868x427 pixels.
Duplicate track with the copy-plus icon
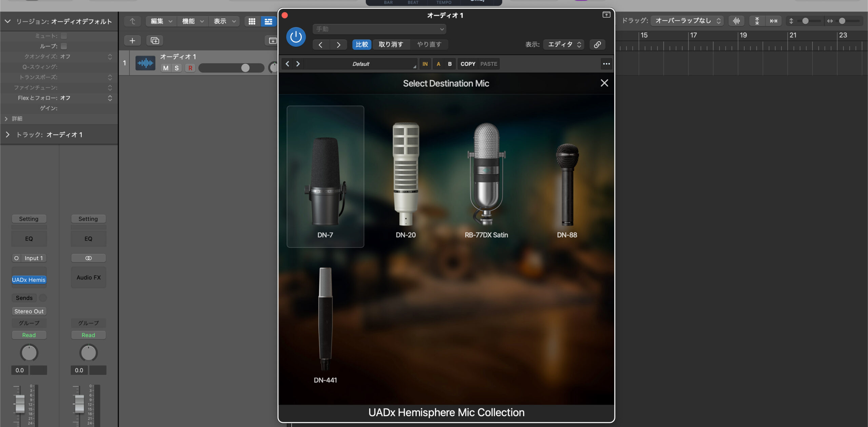point(155,41)
